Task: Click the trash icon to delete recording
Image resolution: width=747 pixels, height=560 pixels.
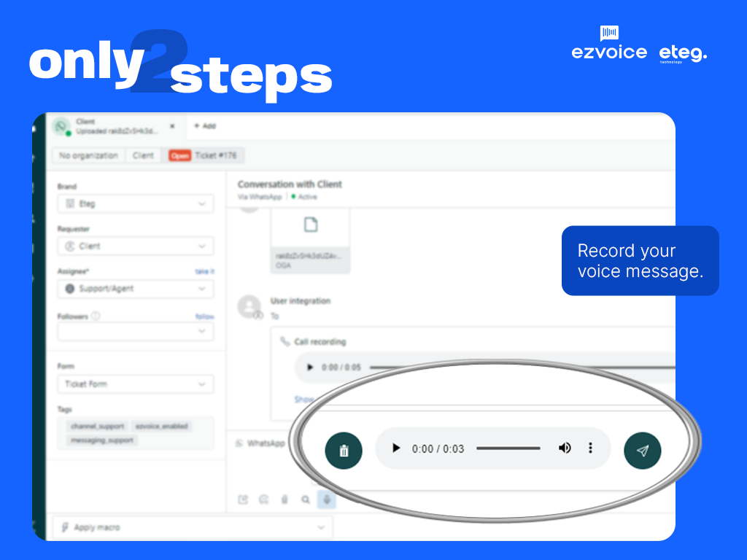Action: tap(344, 451)
